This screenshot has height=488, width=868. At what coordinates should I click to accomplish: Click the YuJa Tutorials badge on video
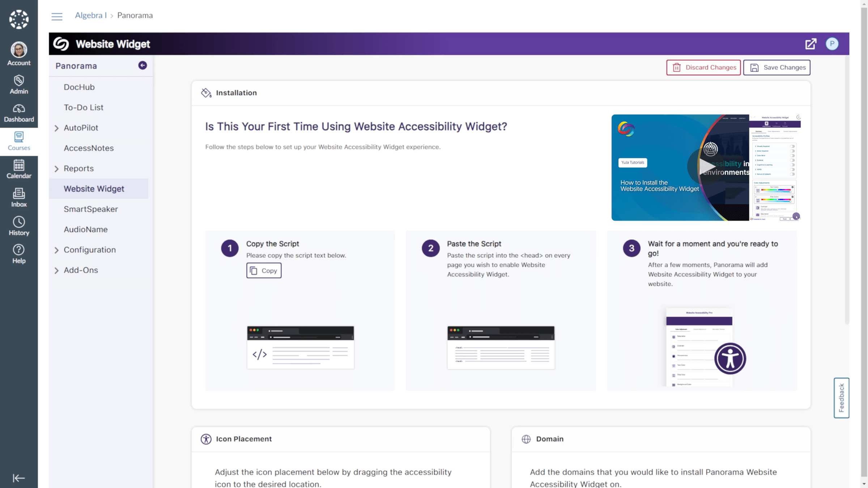pyautogui.click(x=633, y=163)
